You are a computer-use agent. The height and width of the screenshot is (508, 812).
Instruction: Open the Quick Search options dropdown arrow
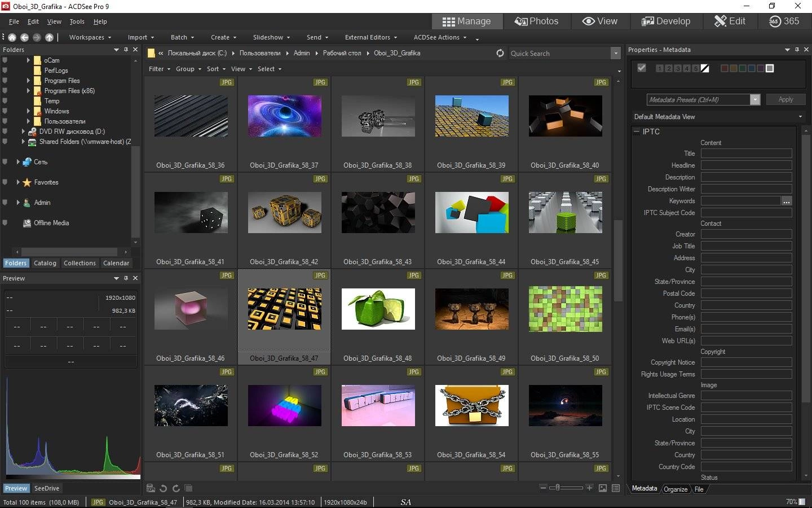(x=615, y=53)
